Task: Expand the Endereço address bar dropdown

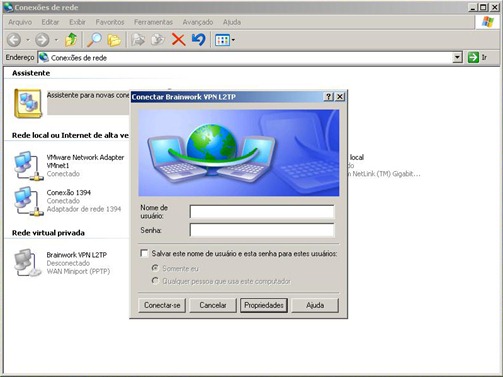Action: [x=458, y=58]
